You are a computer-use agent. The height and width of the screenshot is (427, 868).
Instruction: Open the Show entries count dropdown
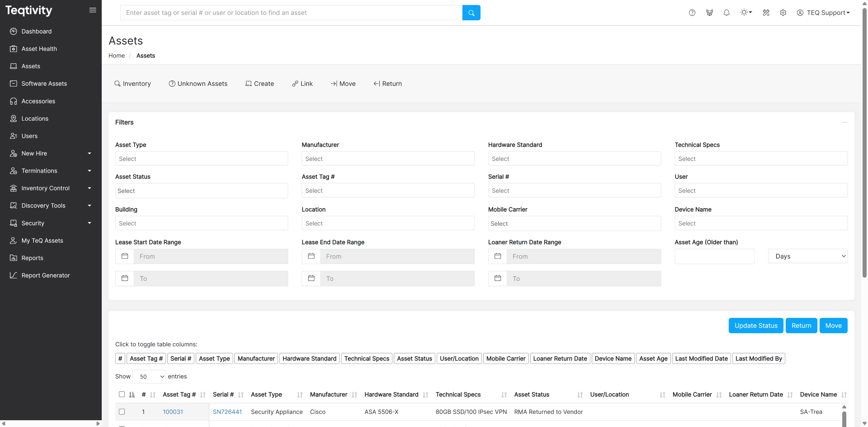(x=149, y=377)
